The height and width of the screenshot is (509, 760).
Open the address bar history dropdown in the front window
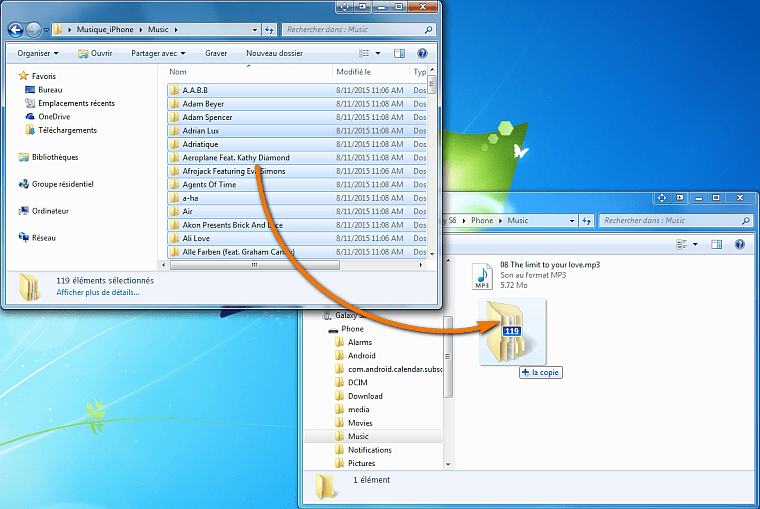point(255,30)
